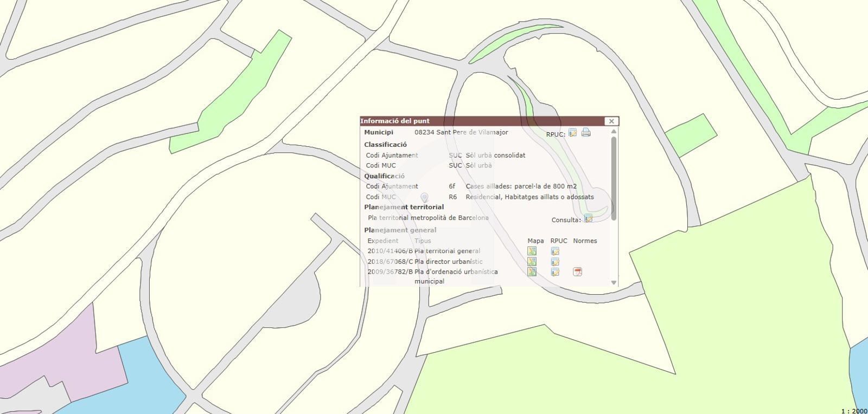Click the scroll up arrow in info panel
This screenshot has height=414, width=868.
[614, 132]
